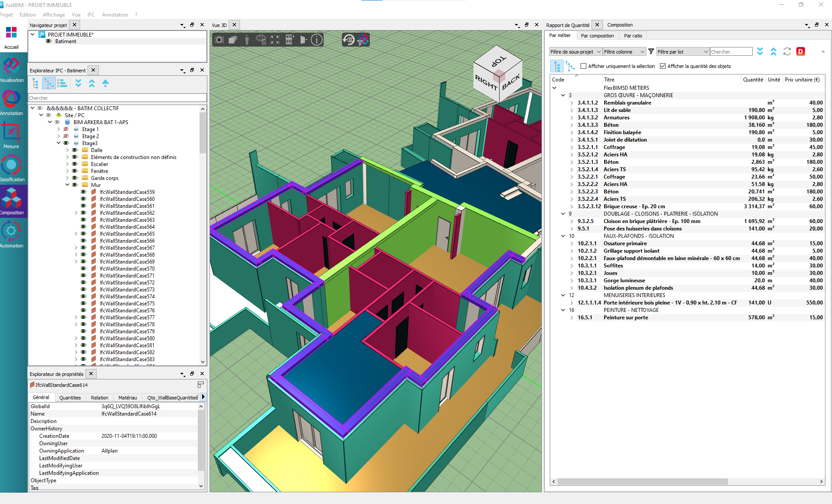
Task: Open the IFC menu in menu bar
Action: pos(91,15)
